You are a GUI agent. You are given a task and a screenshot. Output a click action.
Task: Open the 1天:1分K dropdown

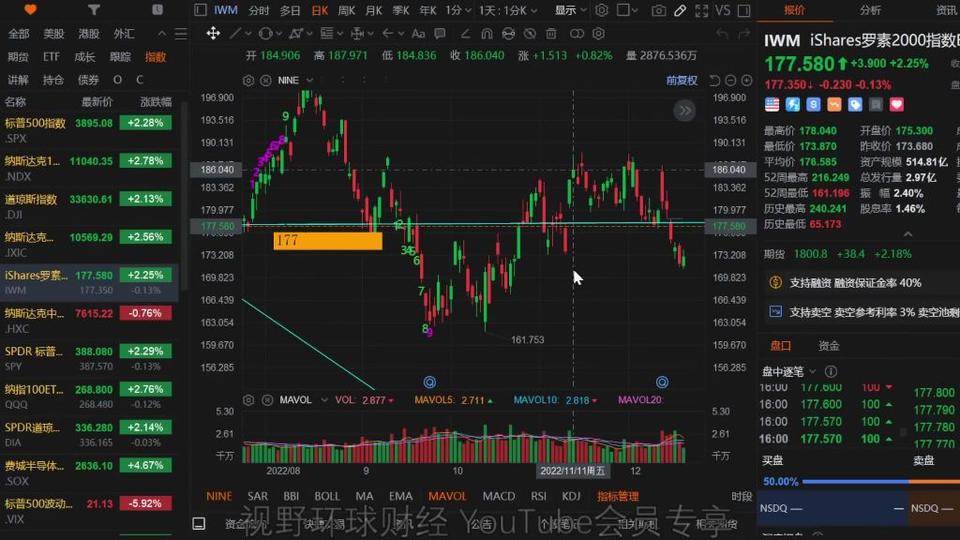pos(508,10)
